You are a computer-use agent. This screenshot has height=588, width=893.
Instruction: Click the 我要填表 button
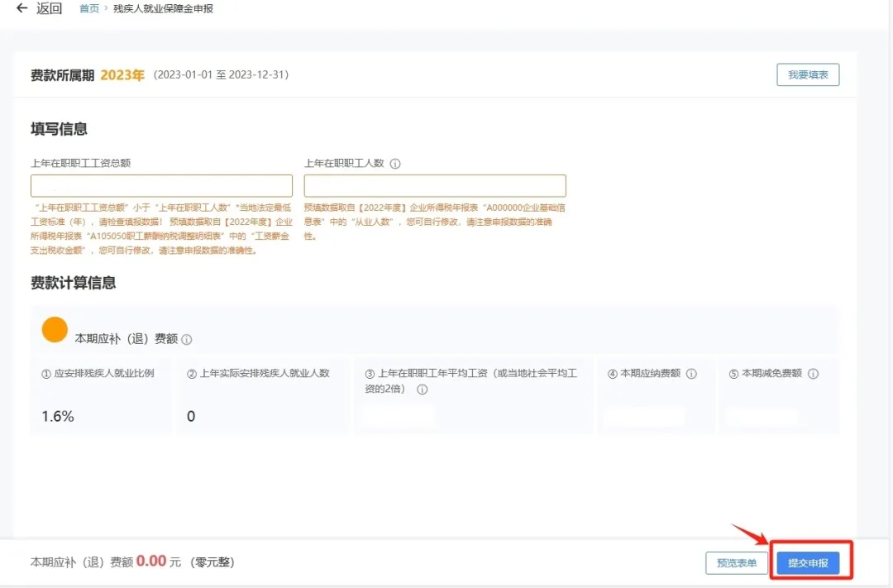pos(807,74)
